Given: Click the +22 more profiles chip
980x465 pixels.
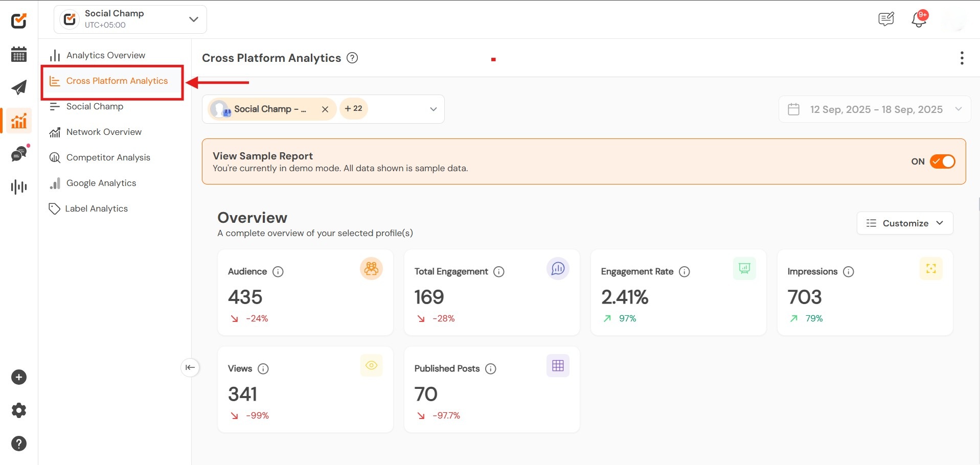Looking at the screenshot, I should point(354,108).
